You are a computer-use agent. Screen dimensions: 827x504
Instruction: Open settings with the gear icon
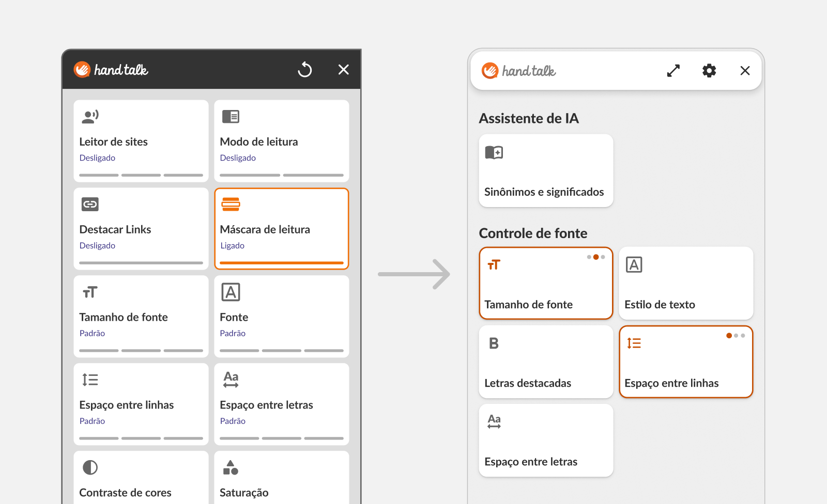[x=709, y=71]
